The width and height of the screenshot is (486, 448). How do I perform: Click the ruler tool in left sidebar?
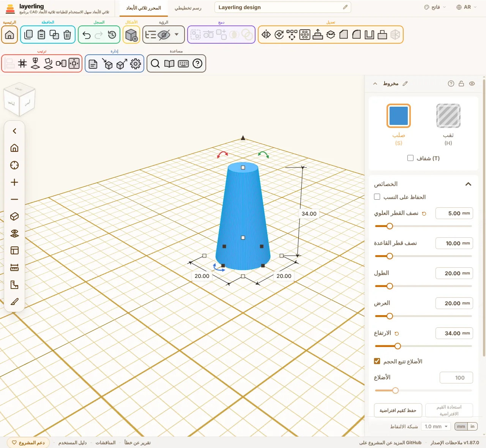pyautogui.click(x=14, y=268)
